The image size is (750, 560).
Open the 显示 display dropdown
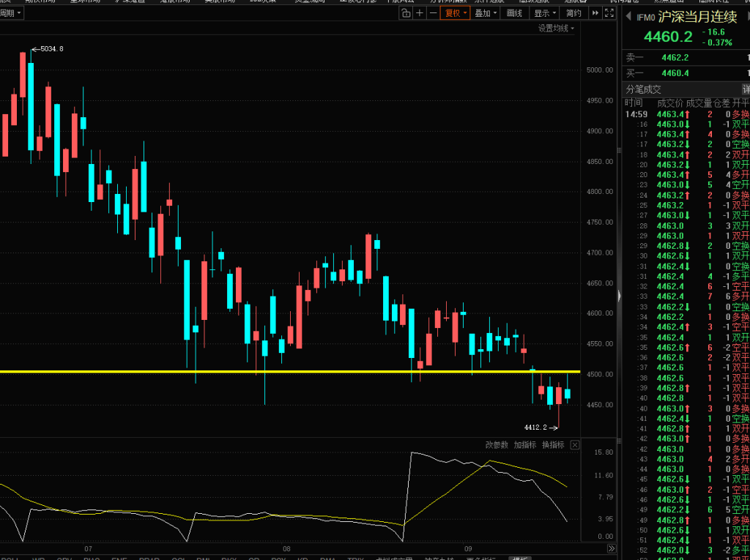coord(545,13)
